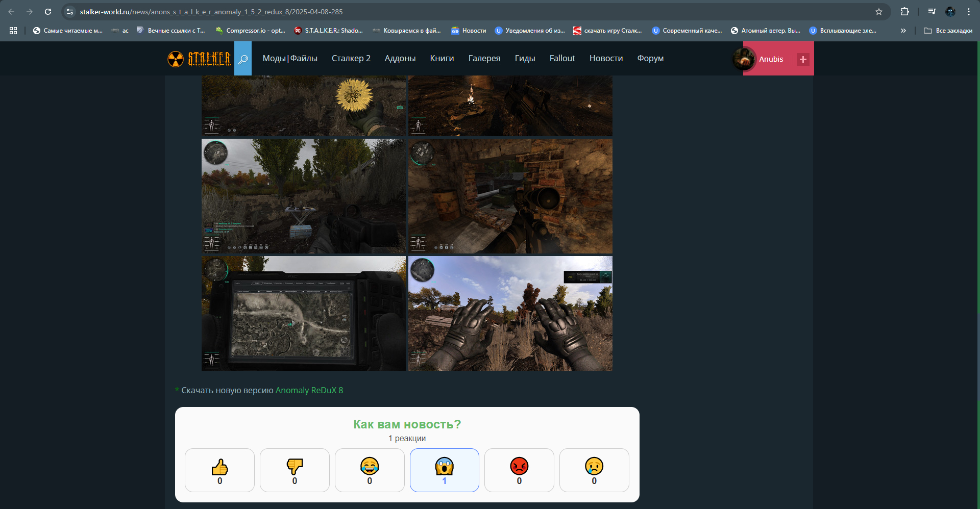Open the Chrome three-dot menu

(x=969, y=12)
